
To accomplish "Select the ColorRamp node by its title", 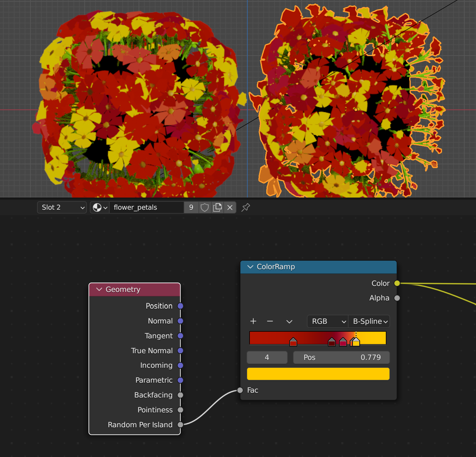I will pyautogui.click(x=276, y=267).
